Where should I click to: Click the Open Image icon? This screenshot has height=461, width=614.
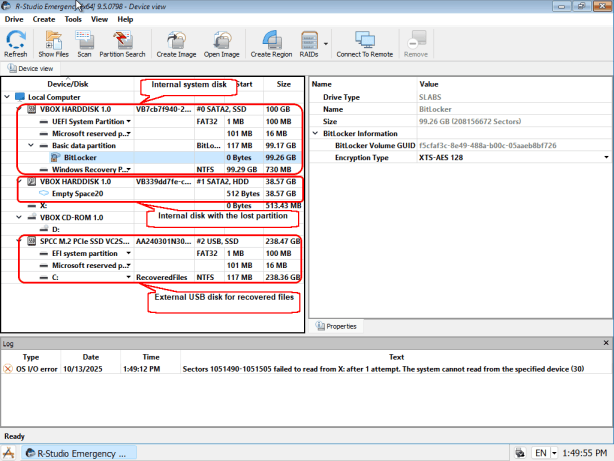(x=222, y=45)
